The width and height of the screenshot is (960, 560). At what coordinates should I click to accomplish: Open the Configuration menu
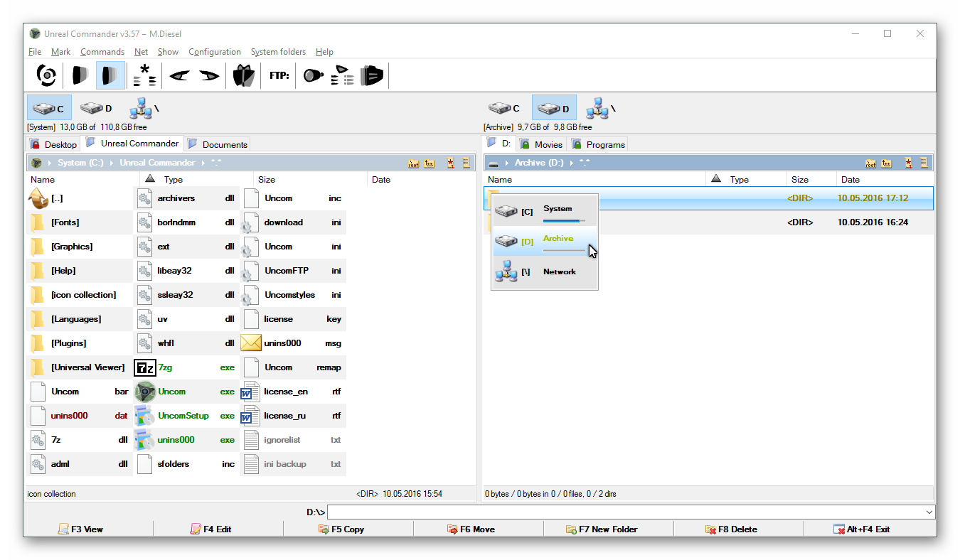215,52
